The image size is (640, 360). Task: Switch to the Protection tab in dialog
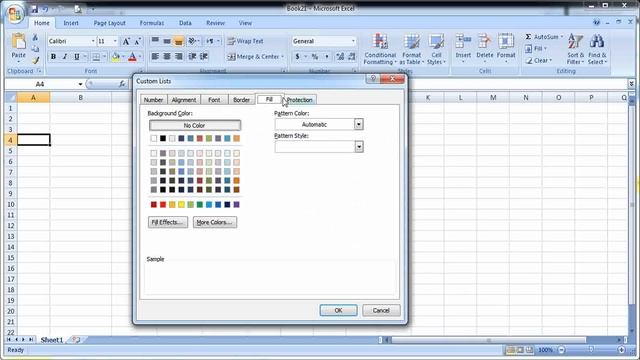(x=300, y=100)
